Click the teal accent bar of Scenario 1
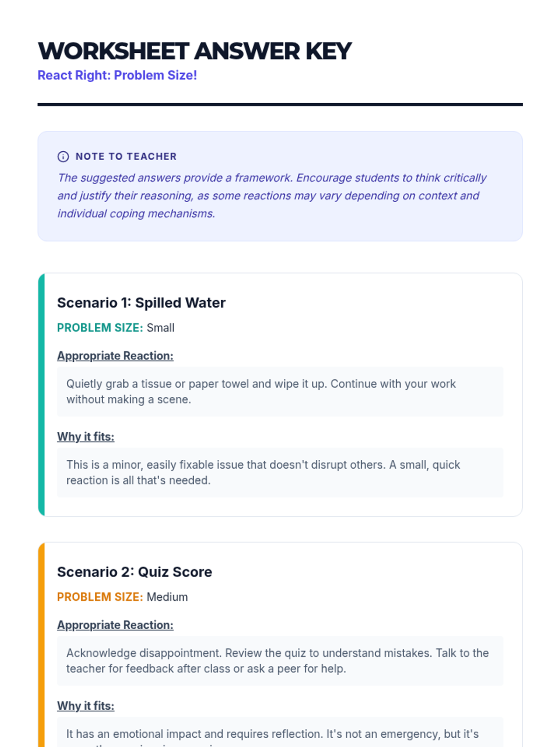Image resolution: width=560 pixels, height=747 pixels. pos(42,395)
